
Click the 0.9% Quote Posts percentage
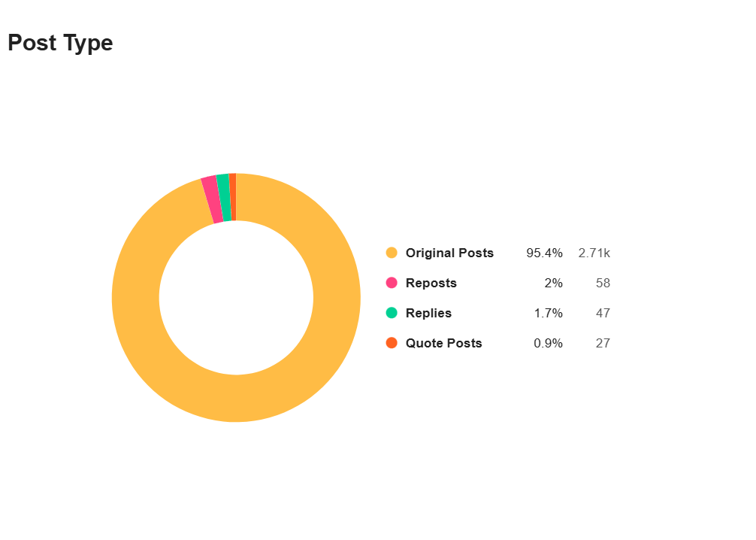tap(548, 343)
